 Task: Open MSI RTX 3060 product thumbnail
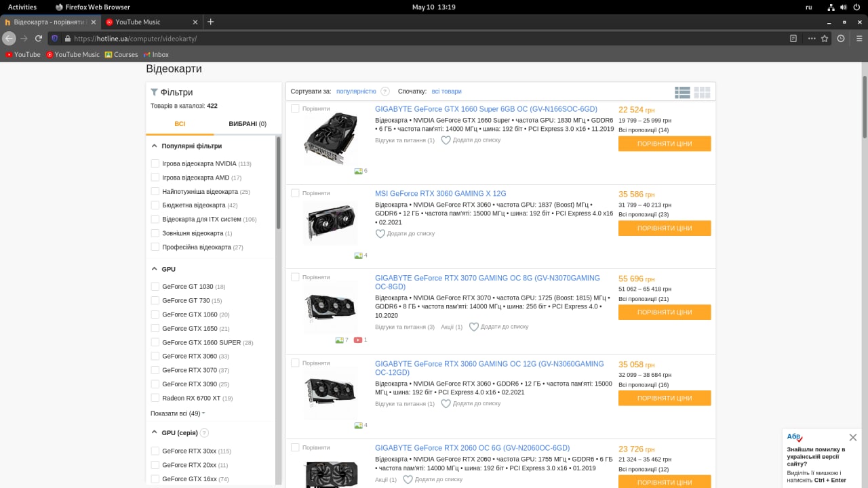pyautogui.click(x=330, y=223)
